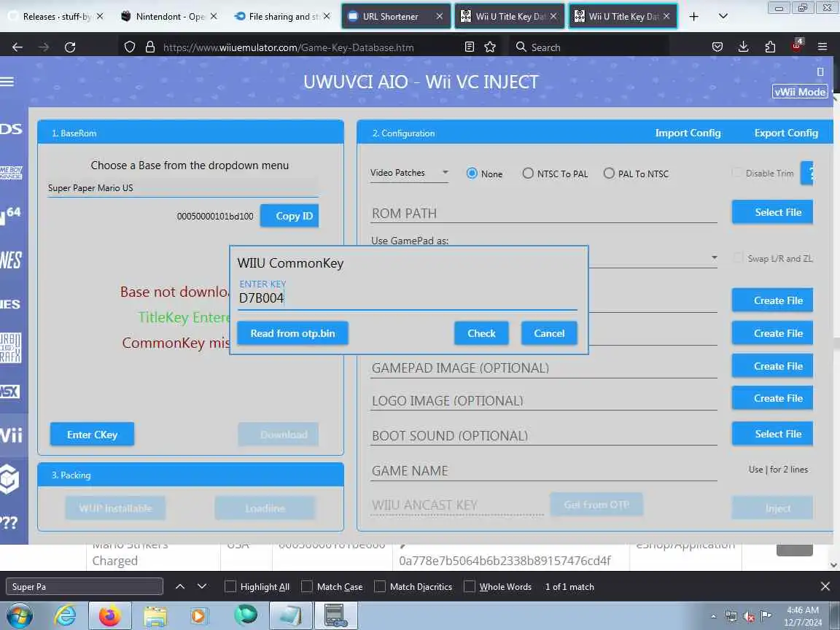
Task: Switch to Nintendont tab
Action: tap(168, 17)
